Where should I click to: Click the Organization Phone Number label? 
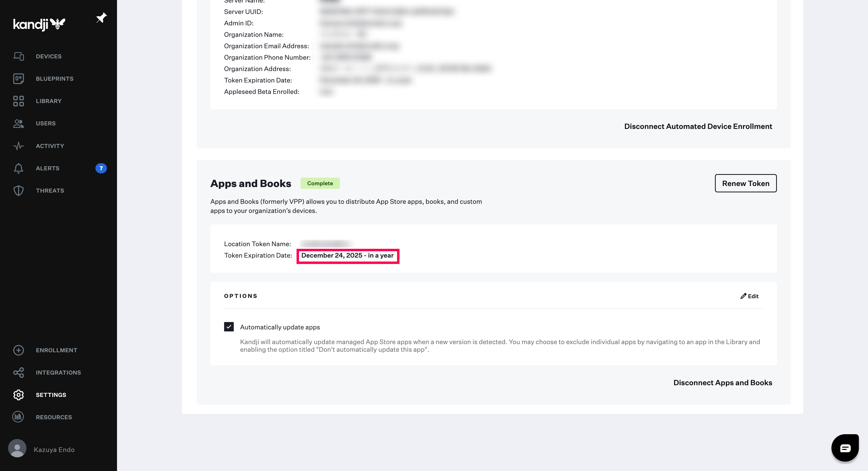(267, 58)
